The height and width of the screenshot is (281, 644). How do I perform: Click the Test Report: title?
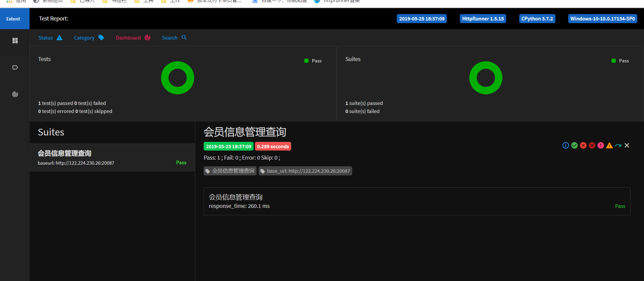[x=54, y=18]
